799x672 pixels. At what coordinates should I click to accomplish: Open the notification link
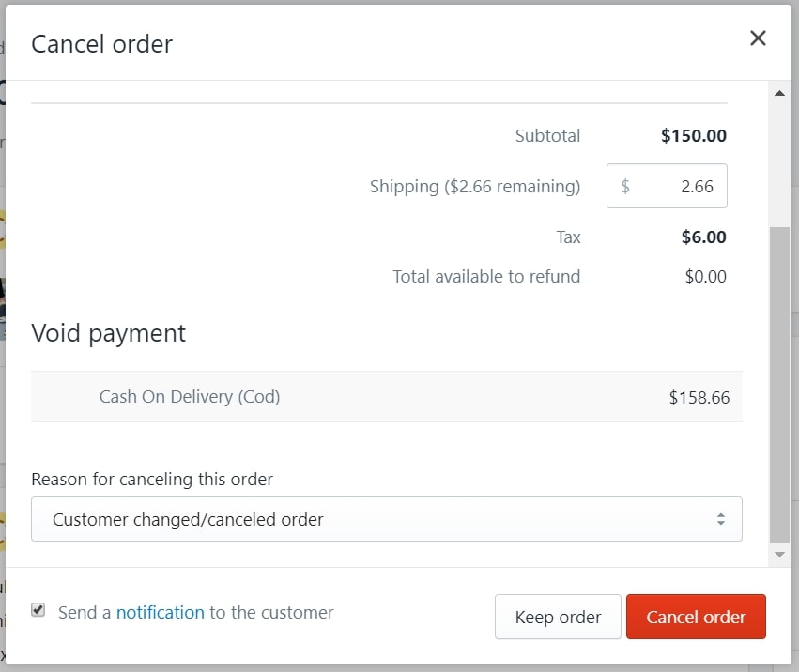[160, 613]
